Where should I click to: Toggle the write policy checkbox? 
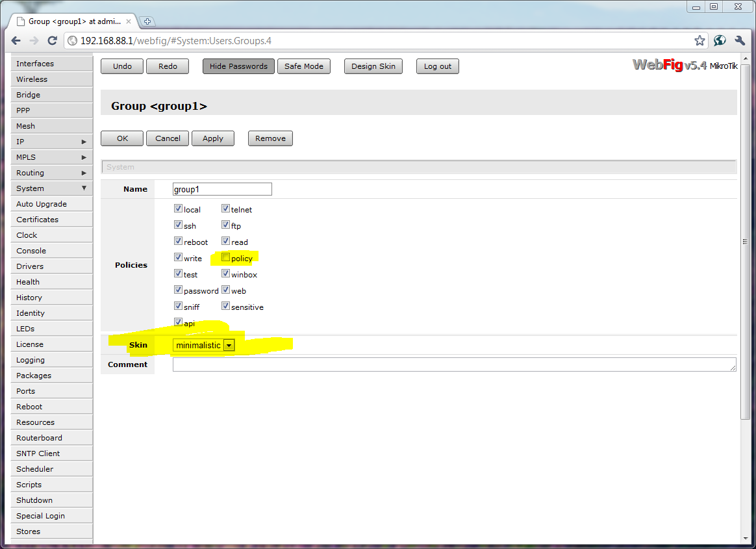click(178, 257)
